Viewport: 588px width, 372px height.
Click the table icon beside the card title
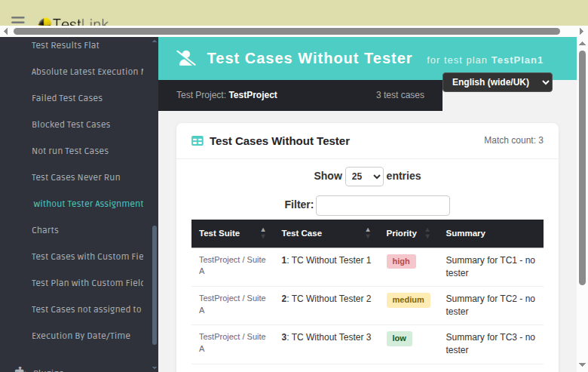tap(198, 141)
